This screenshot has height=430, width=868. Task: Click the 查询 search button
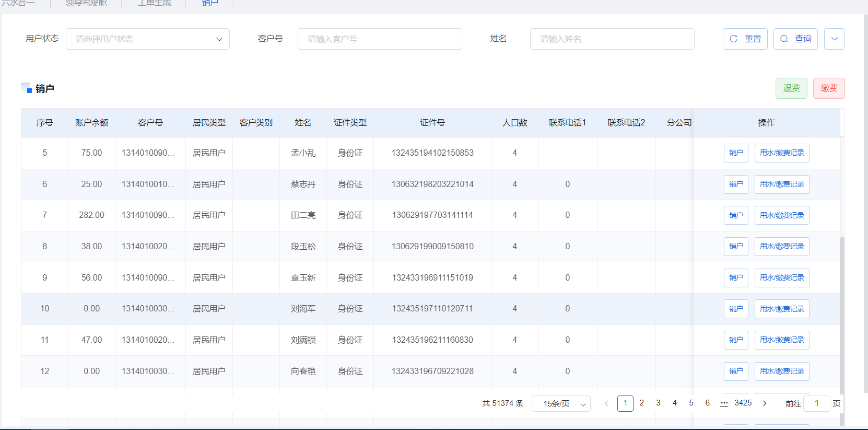pos(795,39)
